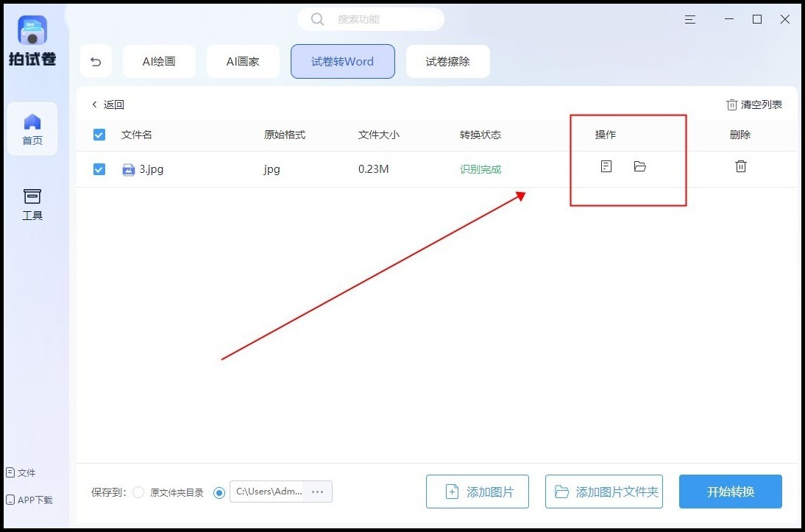The width and height of the screenshot is (805, 532).
Task: Click the 文件名 column header
Action: point(137,135)
